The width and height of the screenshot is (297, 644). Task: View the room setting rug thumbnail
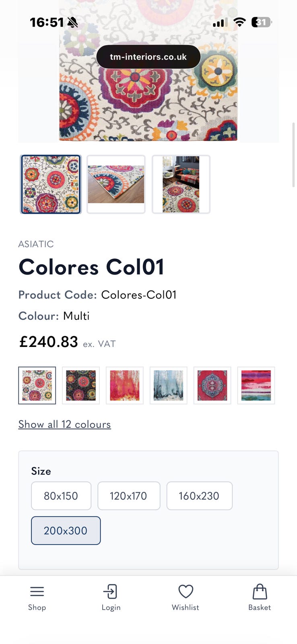click(181, 184)
